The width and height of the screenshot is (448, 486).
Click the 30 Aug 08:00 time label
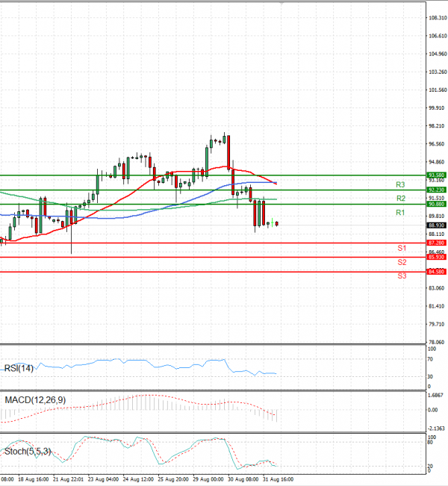[x=243, y=479]
